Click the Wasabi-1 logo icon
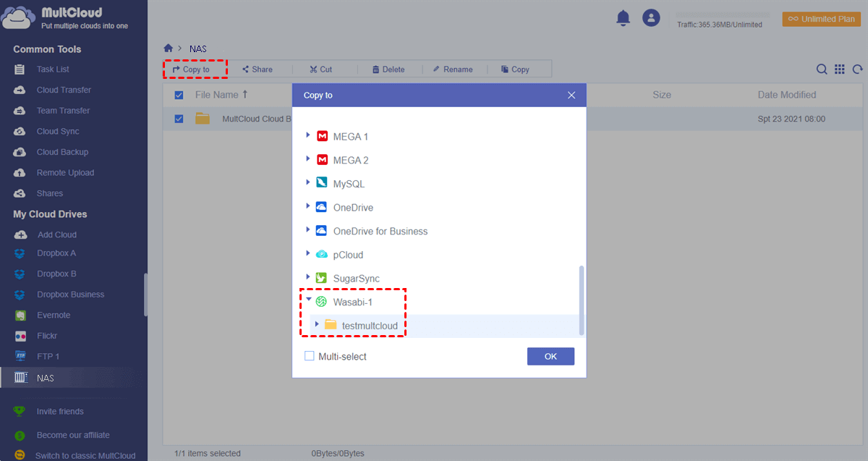The height and width of the screenshot is (461, 868). coord(322,302)
